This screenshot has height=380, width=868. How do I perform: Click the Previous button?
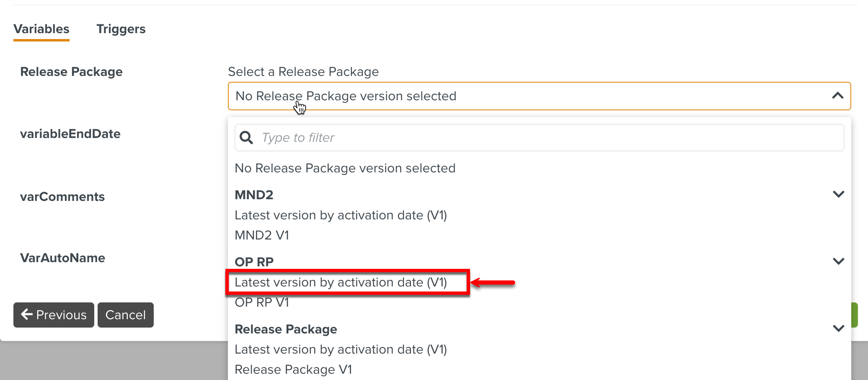pos(54,315)
